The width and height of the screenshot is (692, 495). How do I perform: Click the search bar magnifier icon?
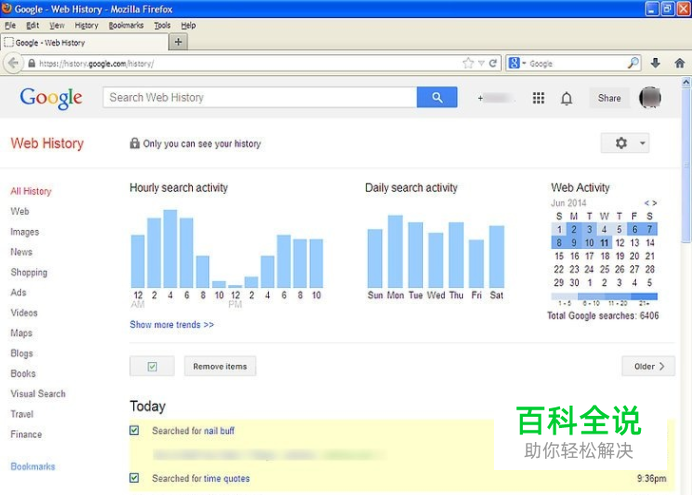633,63
